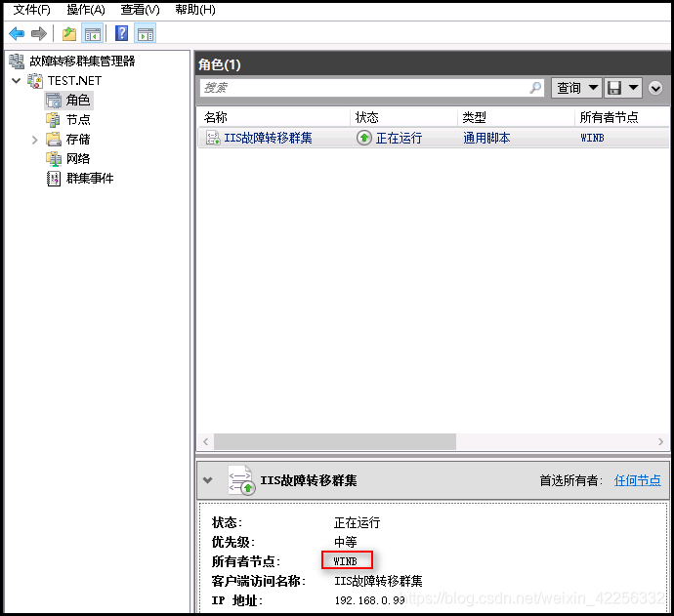Select the IIS故障转移群集 role name
This screenshot has height=616, width=674.
pos(268,138)
